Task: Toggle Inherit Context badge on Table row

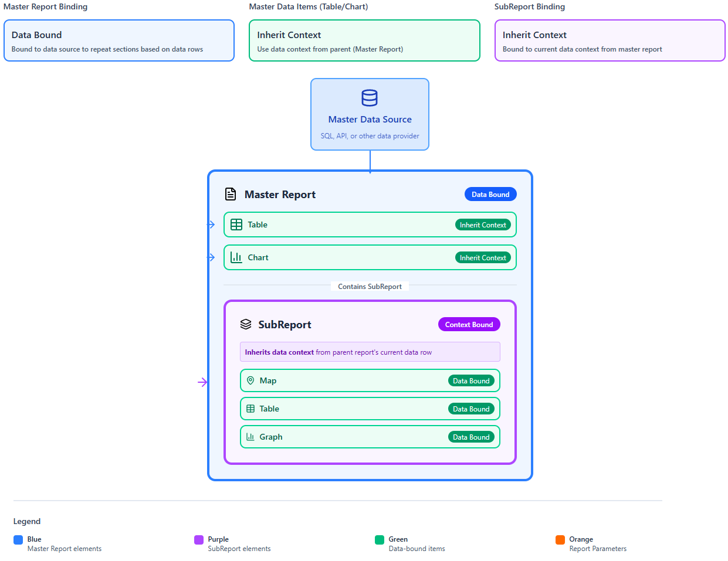Action: (483, 225)
